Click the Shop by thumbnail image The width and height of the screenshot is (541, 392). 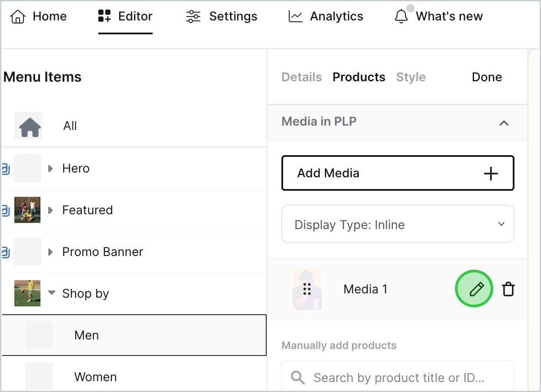(27, 293)
